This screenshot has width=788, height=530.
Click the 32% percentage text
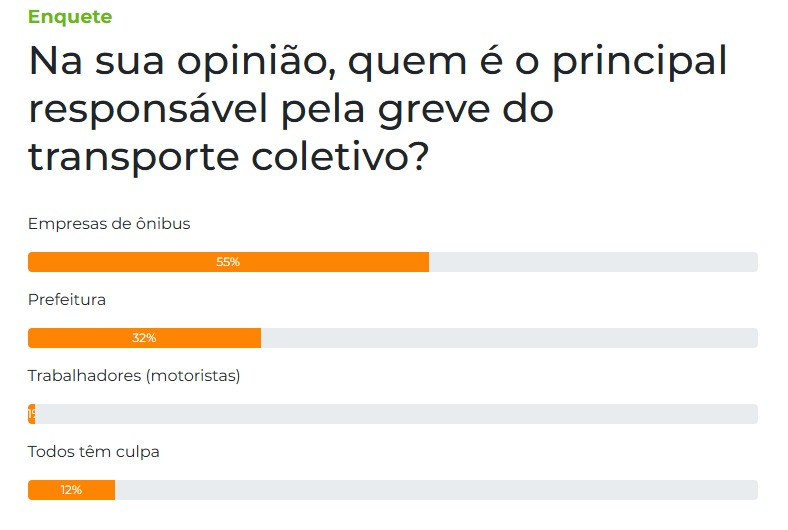tap(144, 338)
